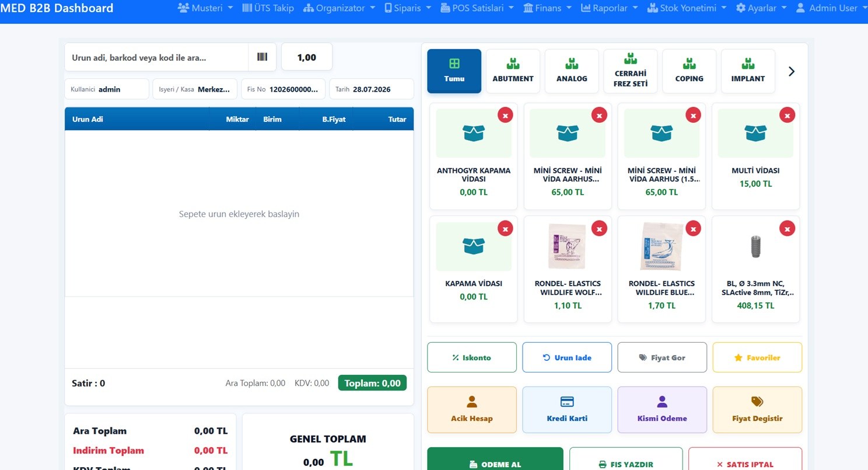Select the ABUTMENT category
This screenshot has width=868, height=470.
pos(513,71)
